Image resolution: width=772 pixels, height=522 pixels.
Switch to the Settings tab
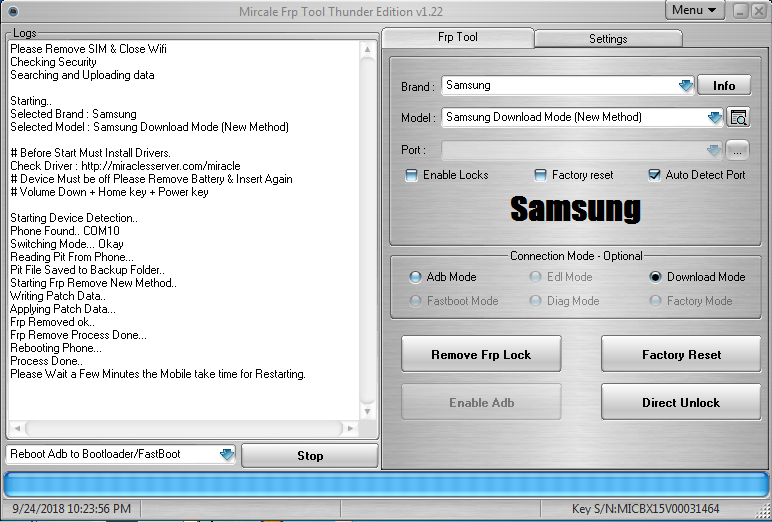(608, 39)
